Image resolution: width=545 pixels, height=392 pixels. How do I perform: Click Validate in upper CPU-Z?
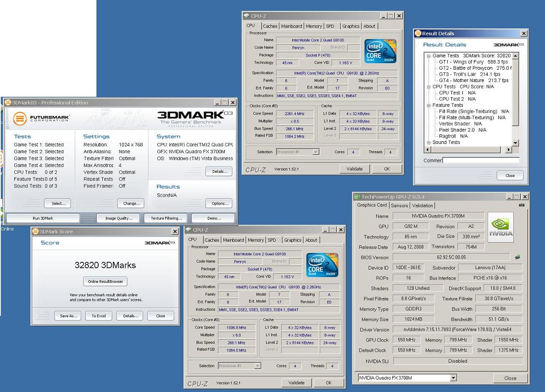pos(355,169)
